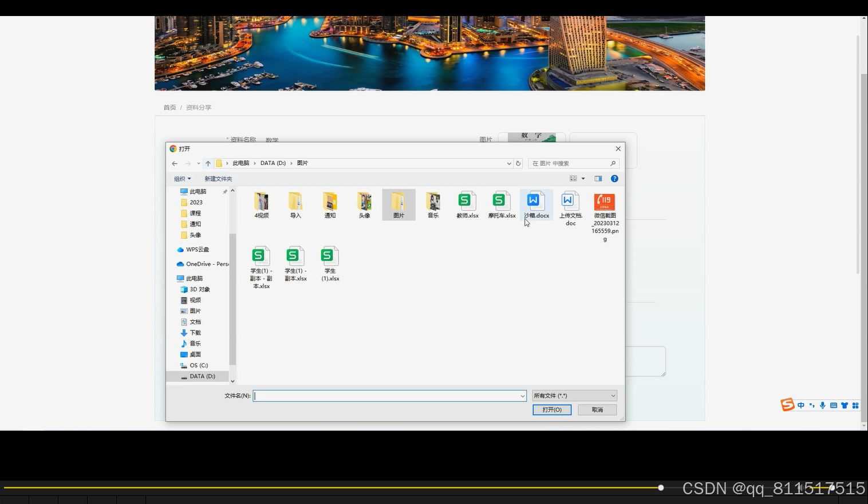This screenshot has height=504, width=868.
Task: Click the 取消 button
Action: (x=597, y=409)
